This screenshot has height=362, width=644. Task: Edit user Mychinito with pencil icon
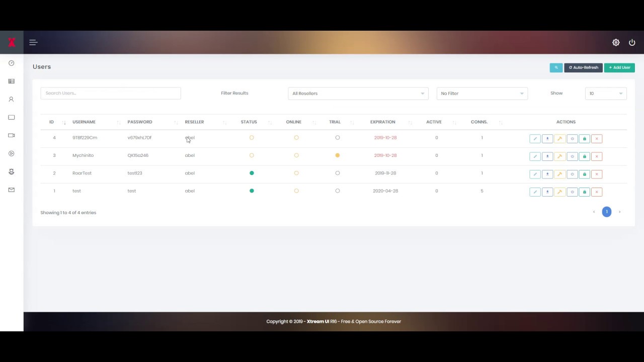pyautogui.click(x=535, y=156)
